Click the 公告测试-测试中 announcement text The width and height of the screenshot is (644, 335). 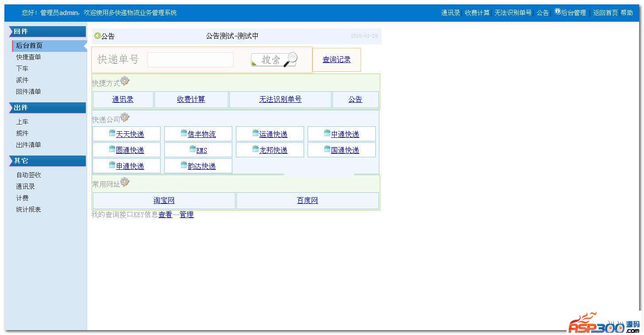(x=232, y=36)
